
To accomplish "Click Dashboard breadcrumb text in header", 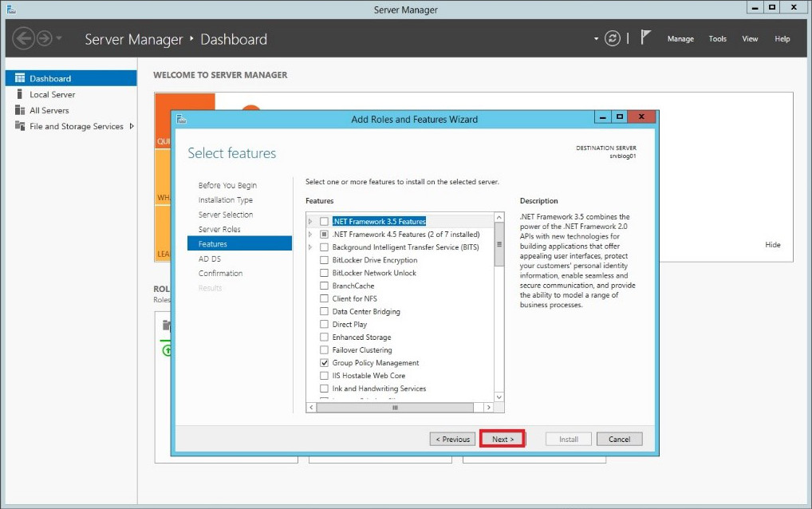I will point(234,39).
